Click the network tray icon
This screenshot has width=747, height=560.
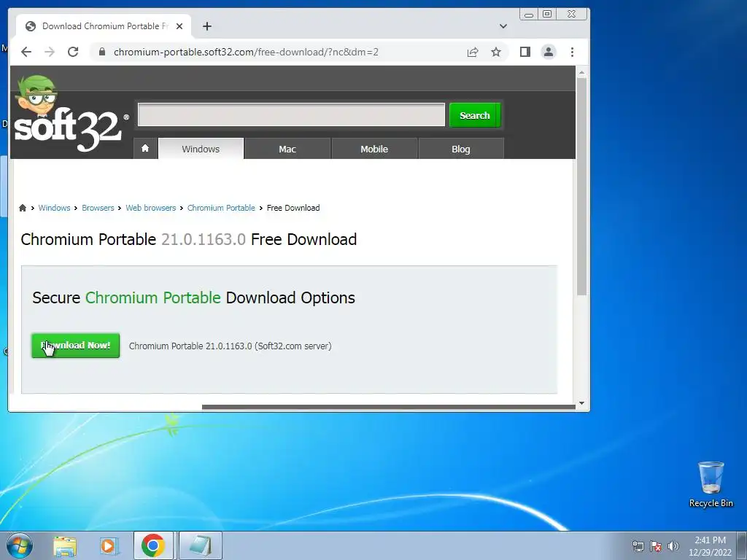(x=638, y=546)
